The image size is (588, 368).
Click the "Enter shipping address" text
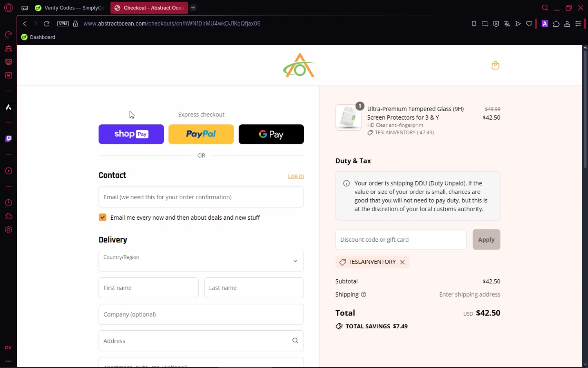470,295
